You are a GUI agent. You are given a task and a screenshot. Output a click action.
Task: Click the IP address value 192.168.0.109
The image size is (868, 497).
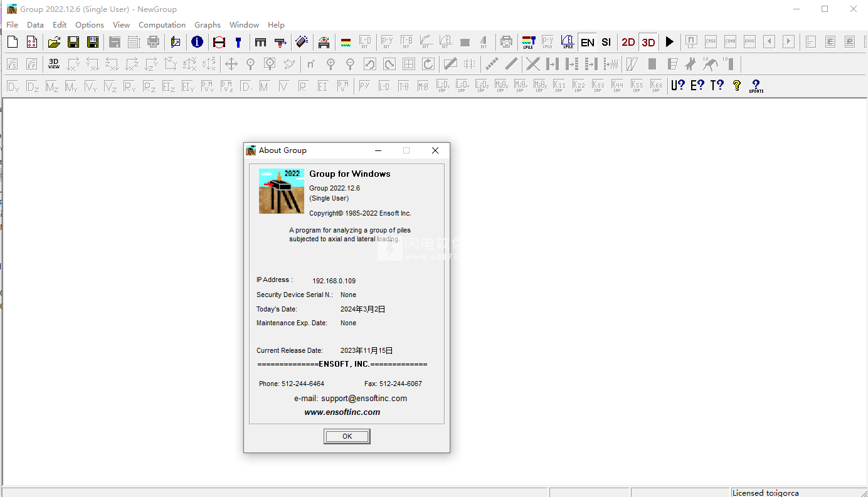point(334,281)
